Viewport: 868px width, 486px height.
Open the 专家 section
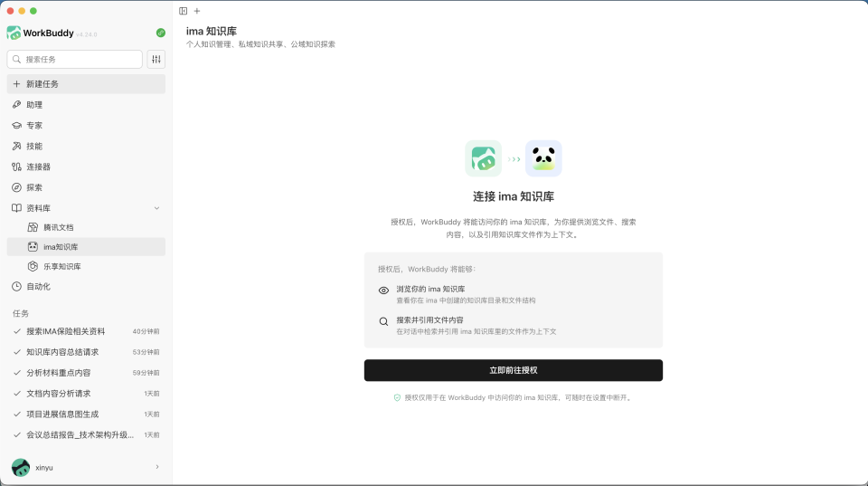point(86,125)
